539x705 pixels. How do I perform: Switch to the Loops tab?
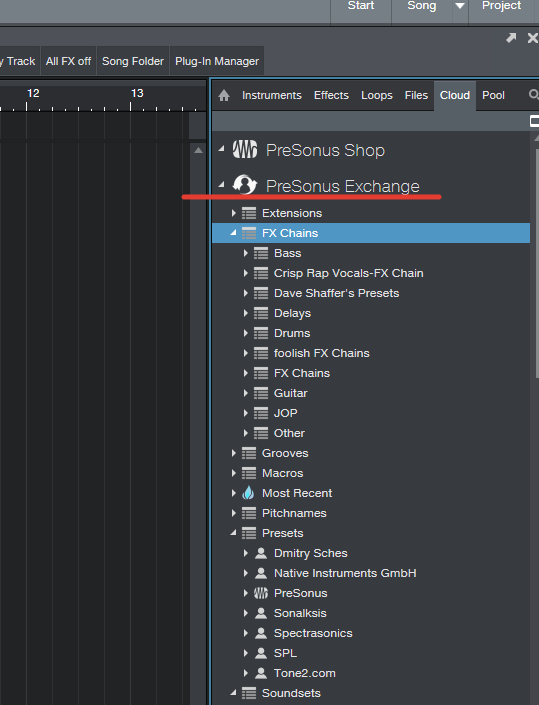377,95
